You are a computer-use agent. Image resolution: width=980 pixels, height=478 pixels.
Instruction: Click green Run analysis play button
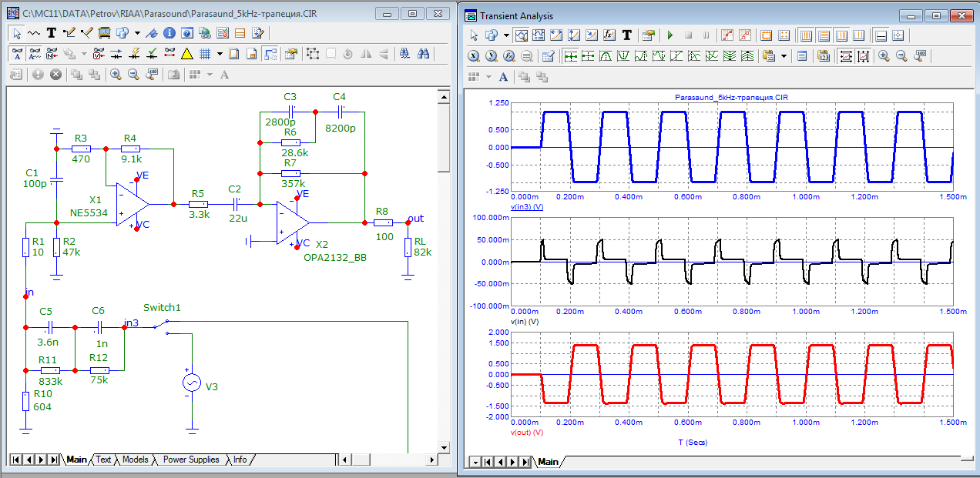[x=670, y=35]
